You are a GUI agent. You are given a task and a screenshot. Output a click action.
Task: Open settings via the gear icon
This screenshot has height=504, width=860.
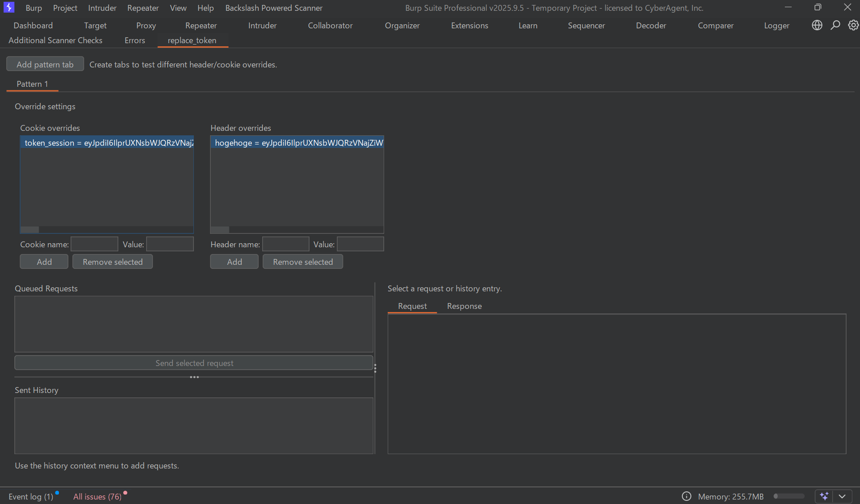tap(853, 25)
